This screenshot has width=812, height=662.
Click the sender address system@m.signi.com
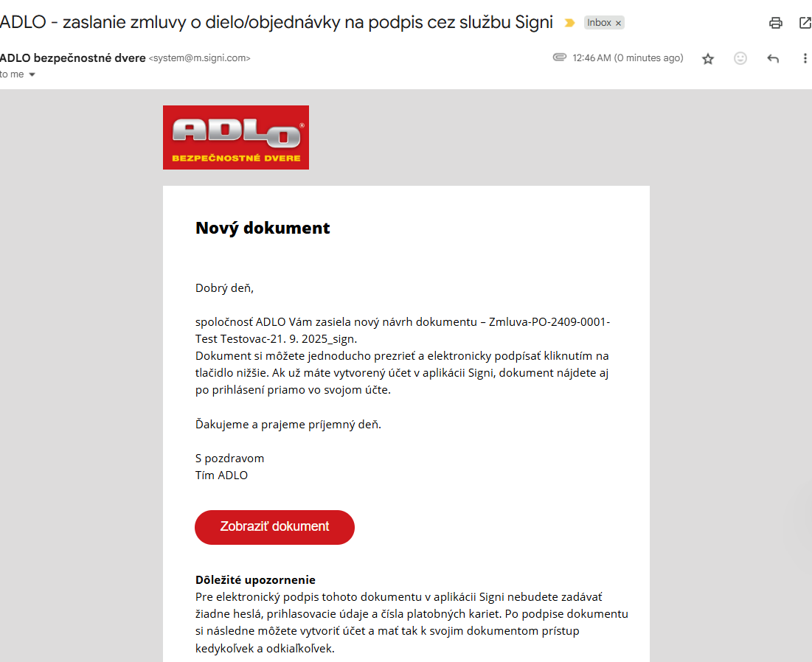pyautogui.click(x=200, y=58)
